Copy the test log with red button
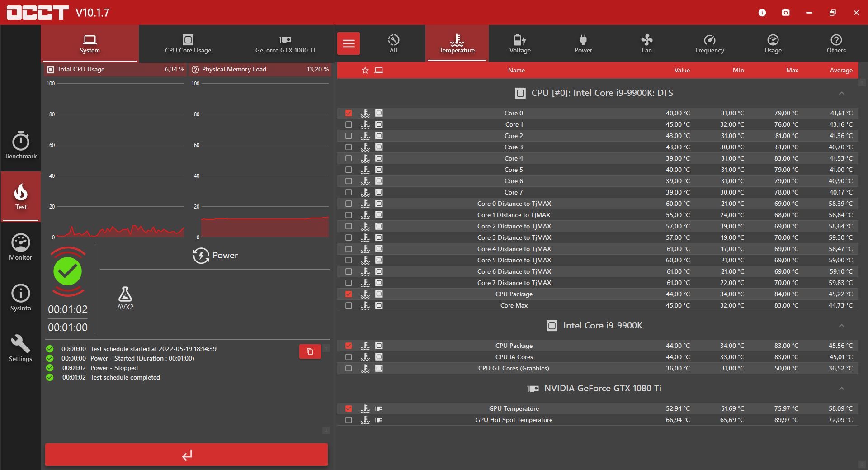868x470 pixels. pyautogui.click(x=310, y=351)
